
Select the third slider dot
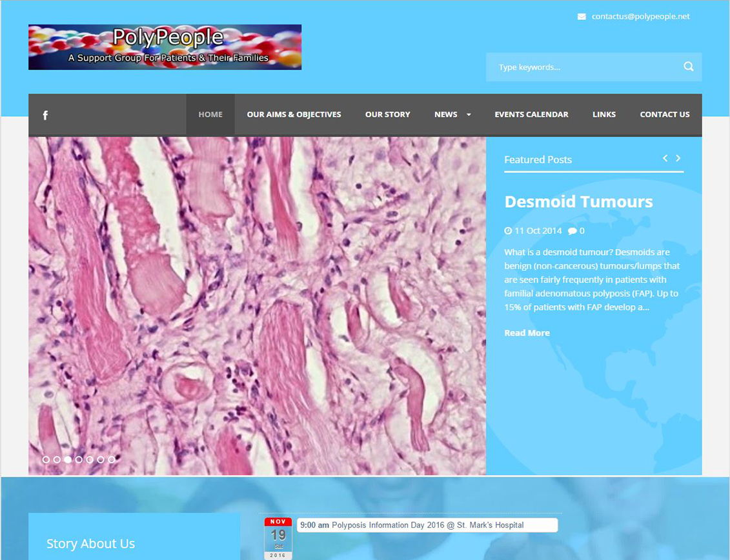[x=68, y=459]
